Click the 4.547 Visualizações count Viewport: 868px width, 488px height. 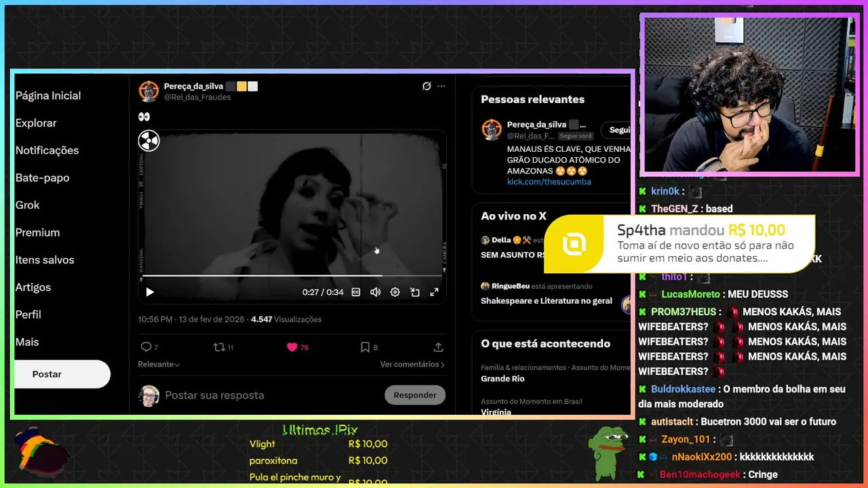click(286, 319)
